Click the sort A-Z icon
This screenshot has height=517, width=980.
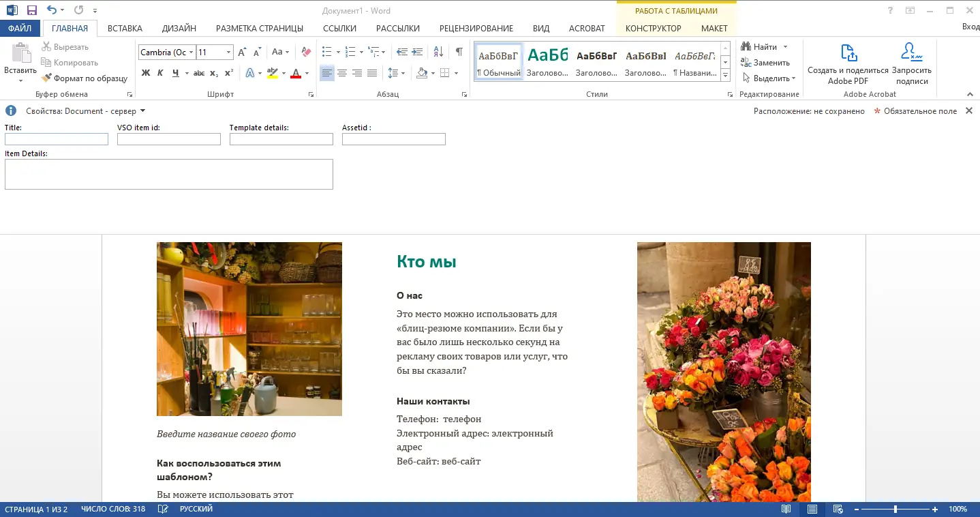(438, 52)
